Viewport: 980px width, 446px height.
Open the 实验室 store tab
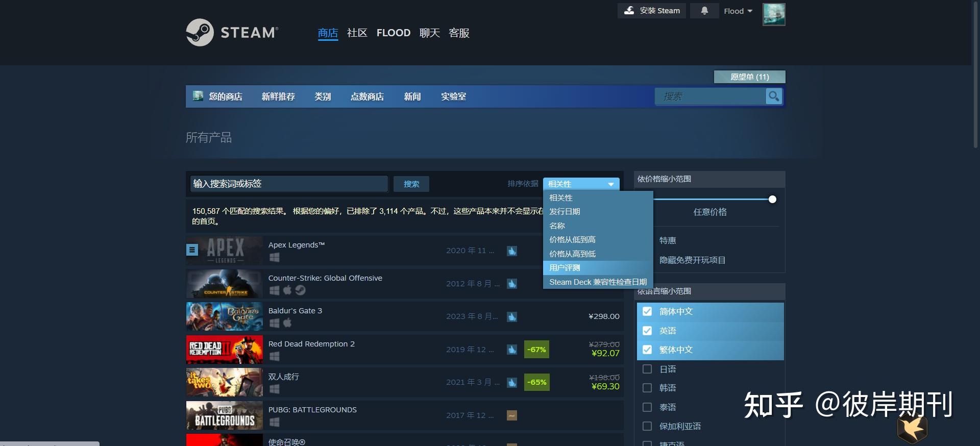tap(453, 96)
